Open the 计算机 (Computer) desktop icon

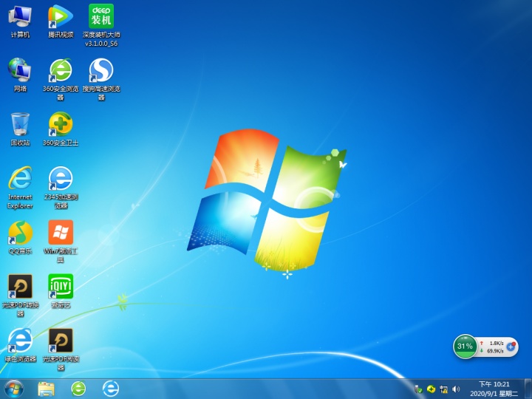coord(20,21)
